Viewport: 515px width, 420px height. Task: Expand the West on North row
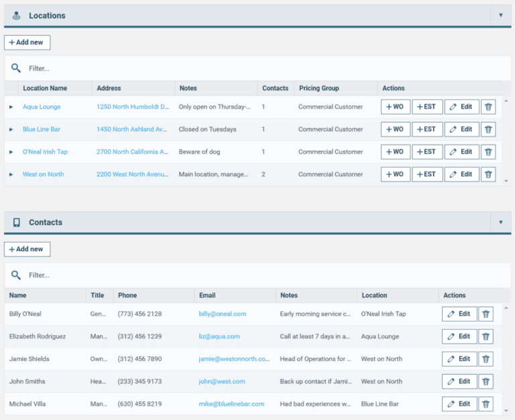tap(11, 174)
